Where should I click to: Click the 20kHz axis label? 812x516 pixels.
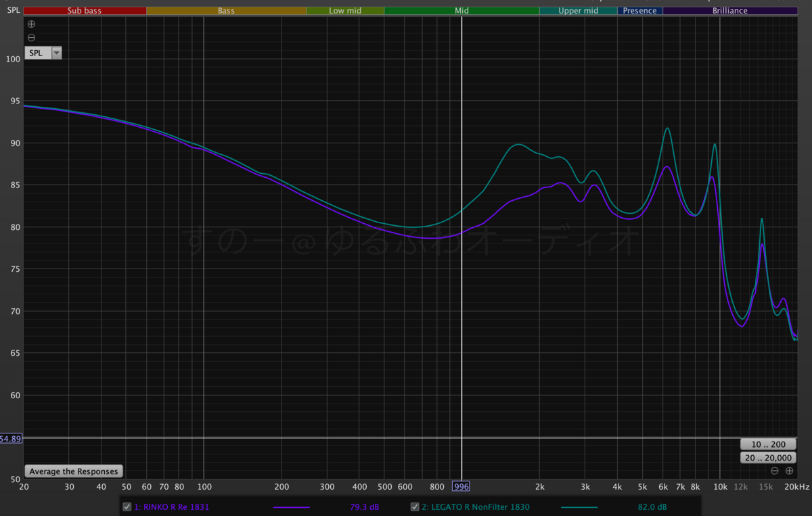(797, 486)
